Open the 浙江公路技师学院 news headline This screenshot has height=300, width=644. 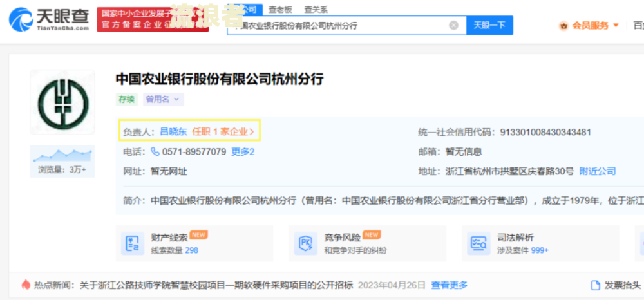tap(216, 285)
